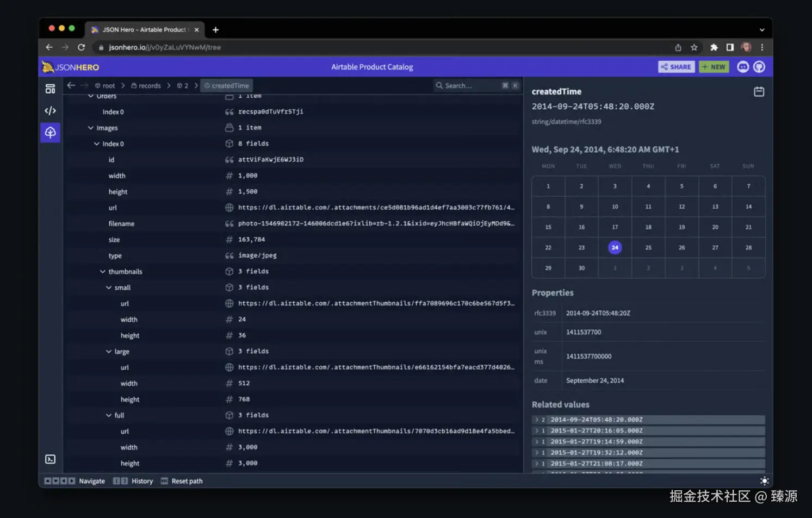Switch to the JSON code editor view
This screenshot has height=518, width=812.
50,110
